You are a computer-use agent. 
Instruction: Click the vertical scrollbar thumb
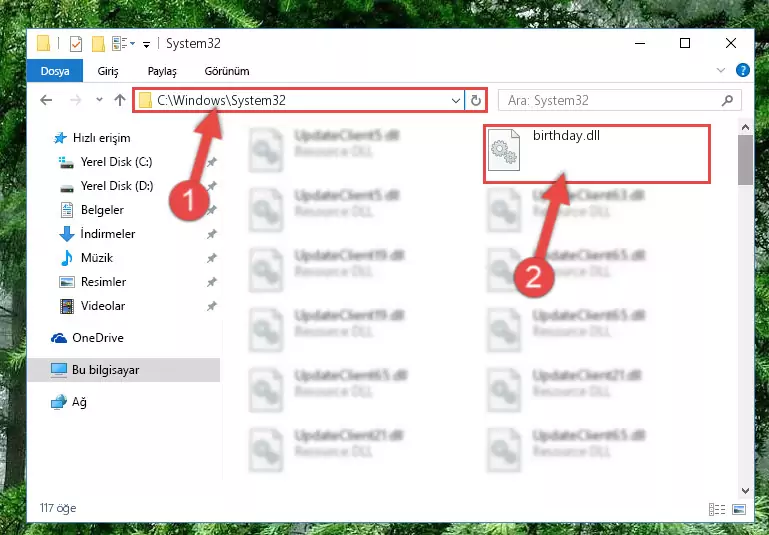point(745,160)
